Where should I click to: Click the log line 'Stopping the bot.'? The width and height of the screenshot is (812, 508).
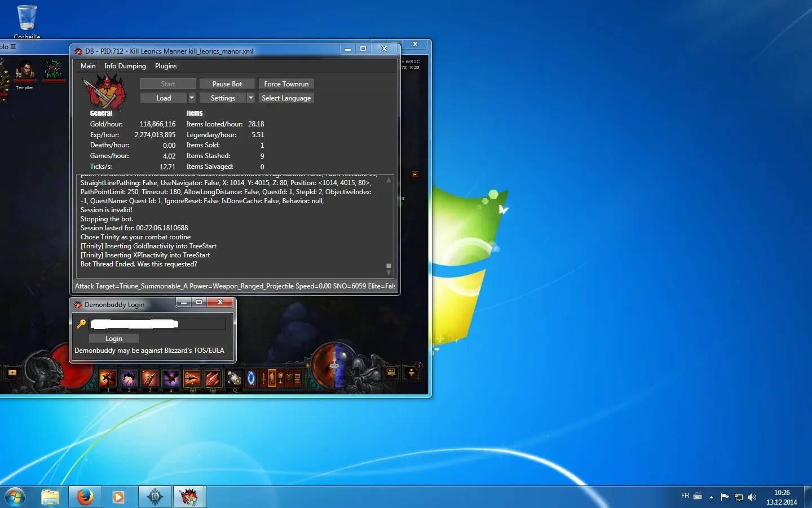click(107, 219)
